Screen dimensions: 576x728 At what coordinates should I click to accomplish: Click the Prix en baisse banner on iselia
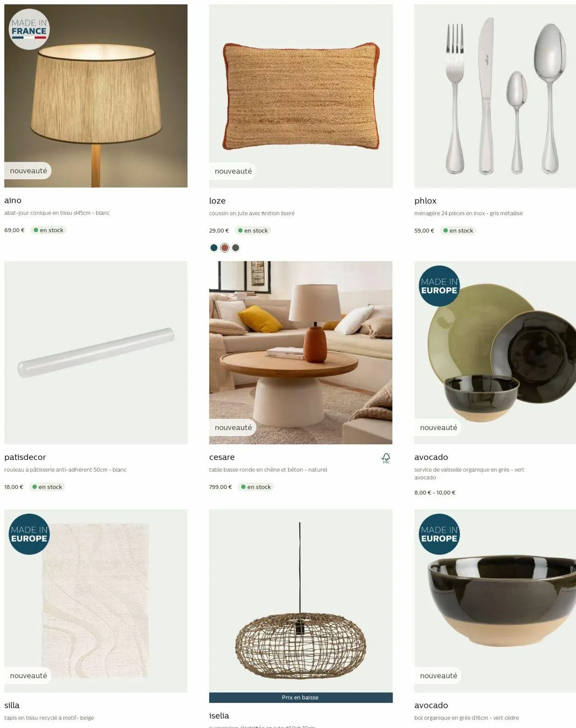pyautogui.click(x=300, y=698)
